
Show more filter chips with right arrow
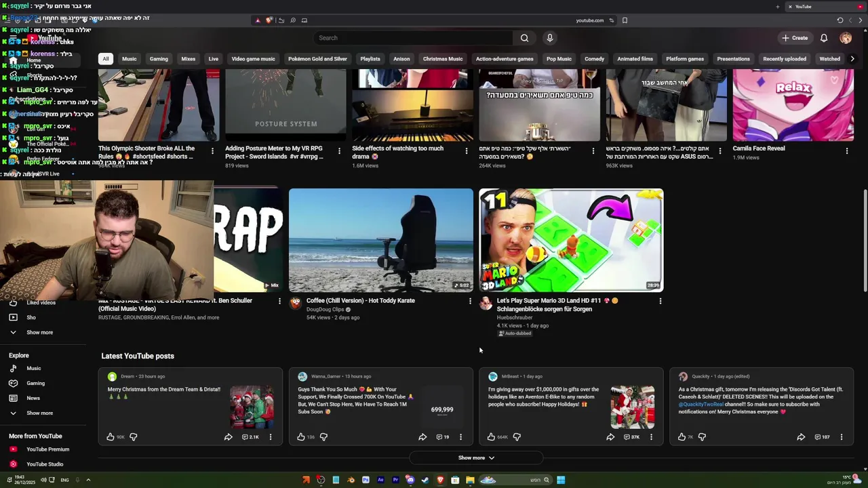[x=852, y=59]
